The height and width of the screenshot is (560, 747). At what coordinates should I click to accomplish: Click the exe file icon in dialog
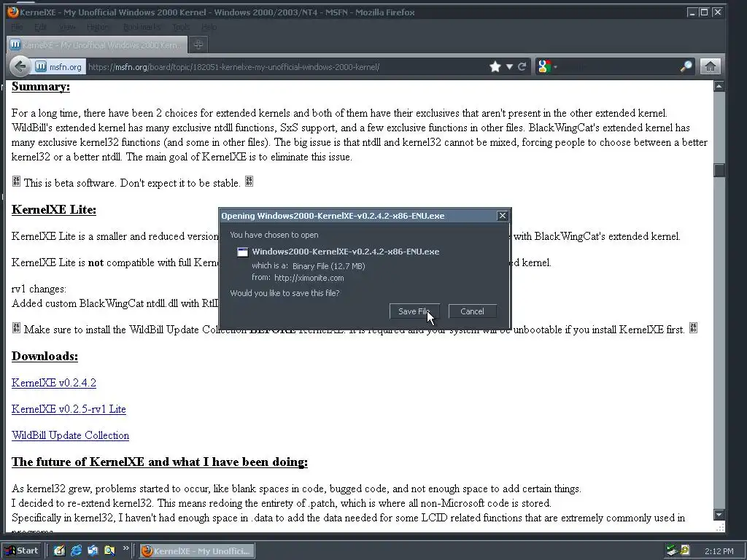(x=242, y=252)
